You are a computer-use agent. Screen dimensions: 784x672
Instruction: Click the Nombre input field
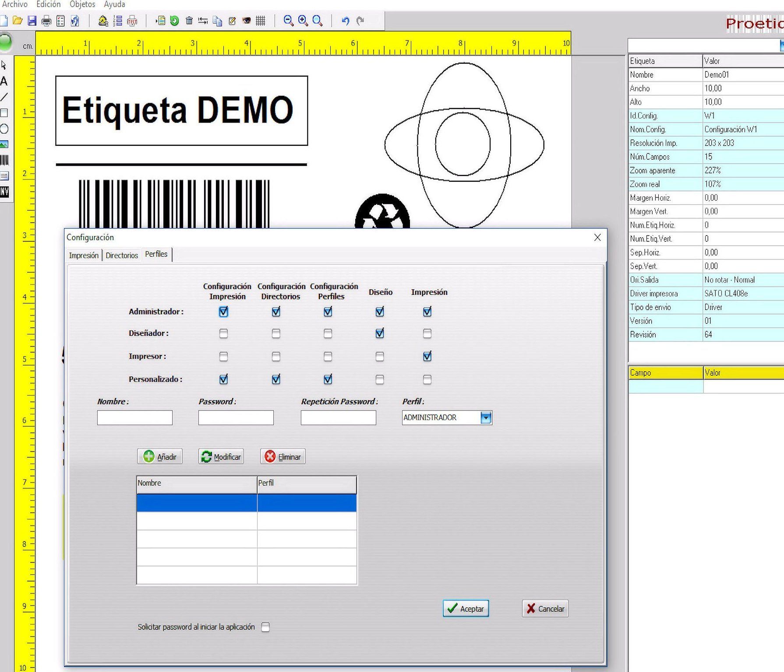click(135, 418)
